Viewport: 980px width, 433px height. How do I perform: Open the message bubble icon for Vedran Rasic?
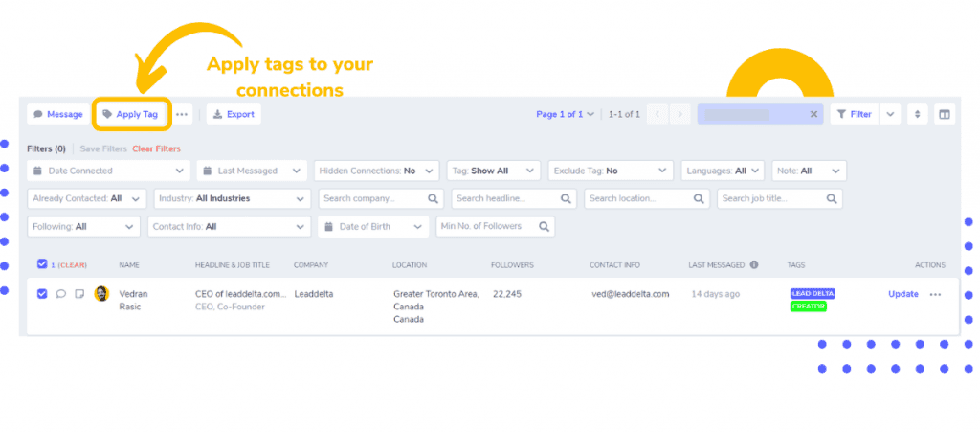point(60,293)
